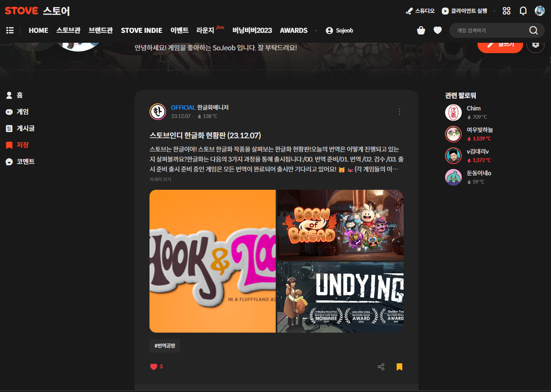Open 여우빛하늘 profile avatar
Image resolution: width=551 pixels, height=392 pixels.
pos(453,134)
